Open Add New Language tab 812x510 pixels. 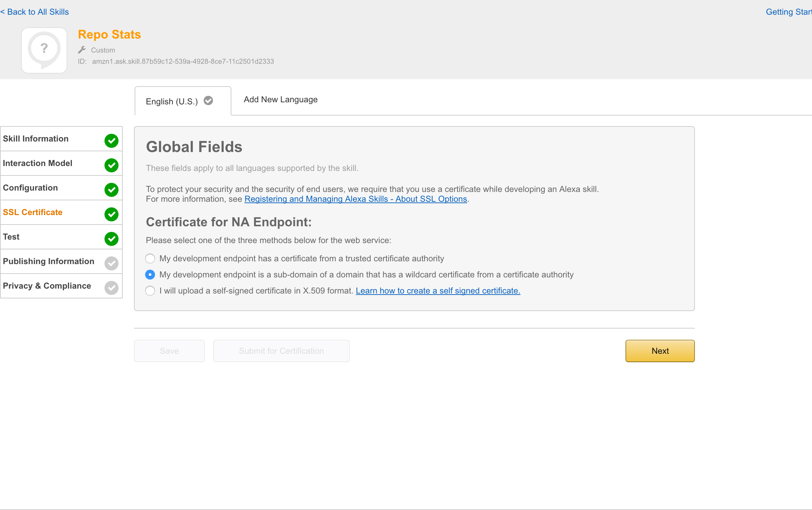tap(281, 99)
